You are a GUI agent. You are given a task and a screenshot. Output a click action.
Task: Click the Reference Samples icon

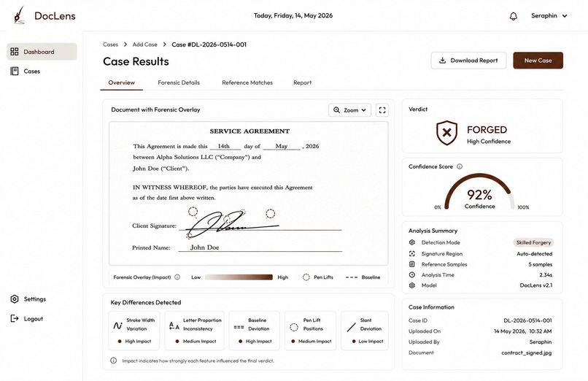click(412, 264)
